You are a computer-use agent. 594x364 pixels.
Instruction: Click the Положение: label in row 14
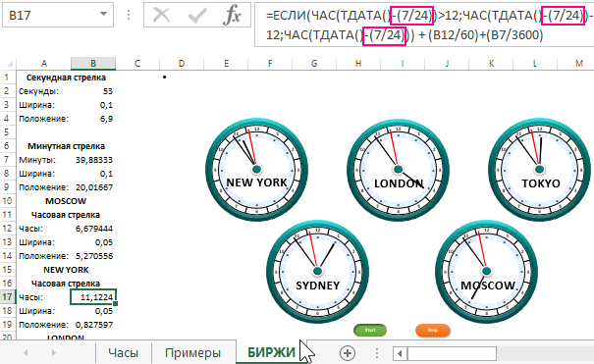44,256
